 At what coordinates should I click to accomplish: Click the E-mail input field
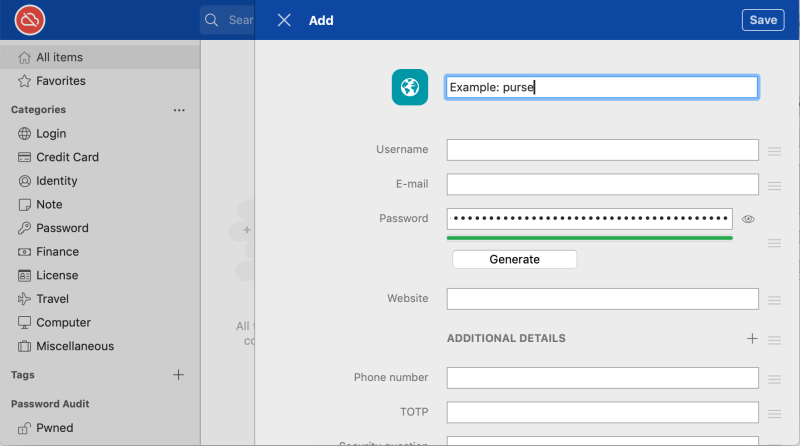pyautogui.click(x=603, y=184)
